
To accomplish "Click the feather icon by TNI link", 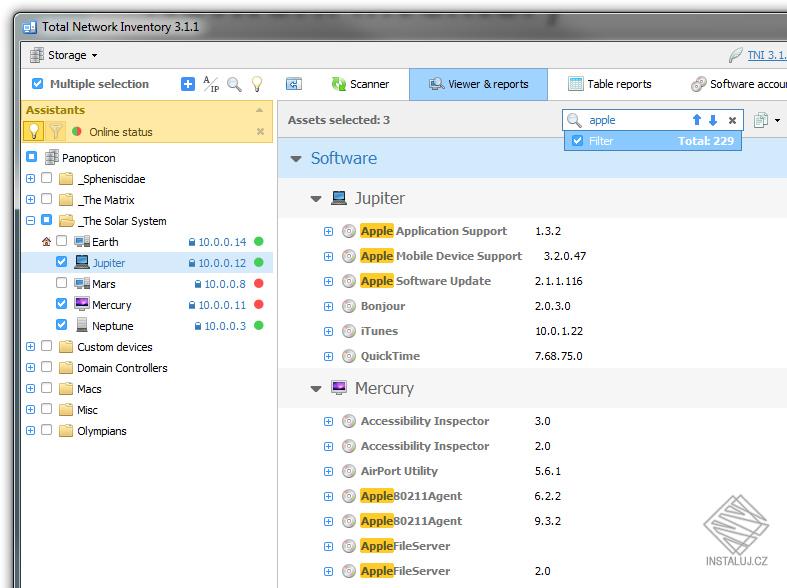I will pyautogui.click(x=735, y=55).
